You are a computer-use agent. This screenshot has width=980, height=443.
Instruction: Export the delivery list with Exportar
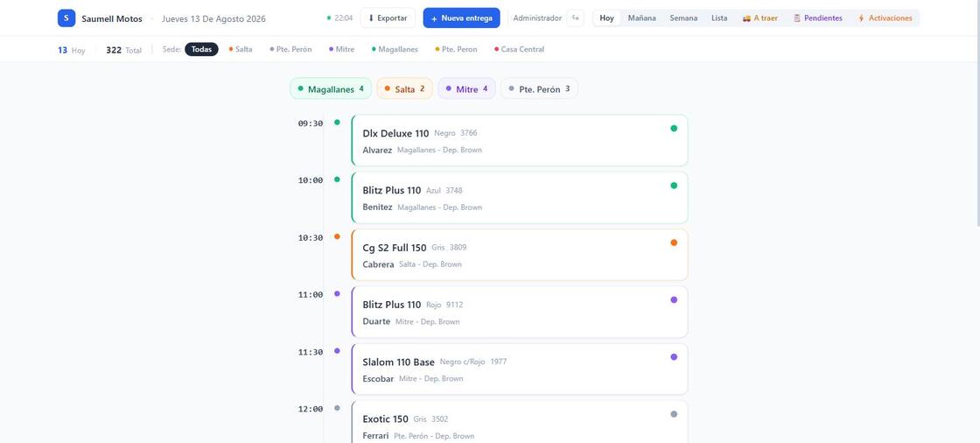[x=388, y=18]
